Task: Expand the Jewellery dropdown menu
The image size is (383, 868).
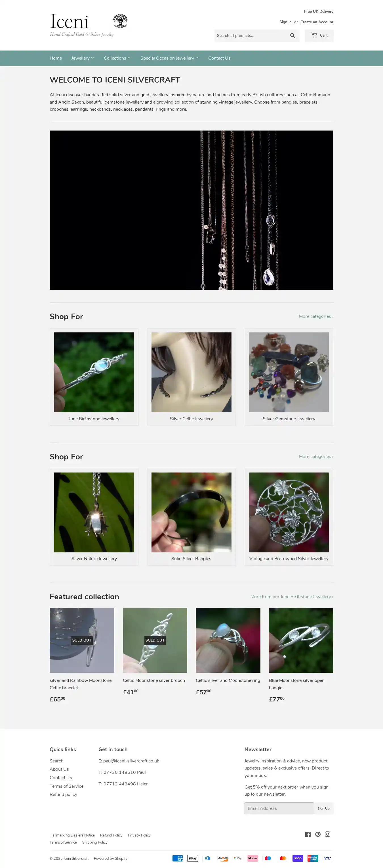Action: coord(83,58)
